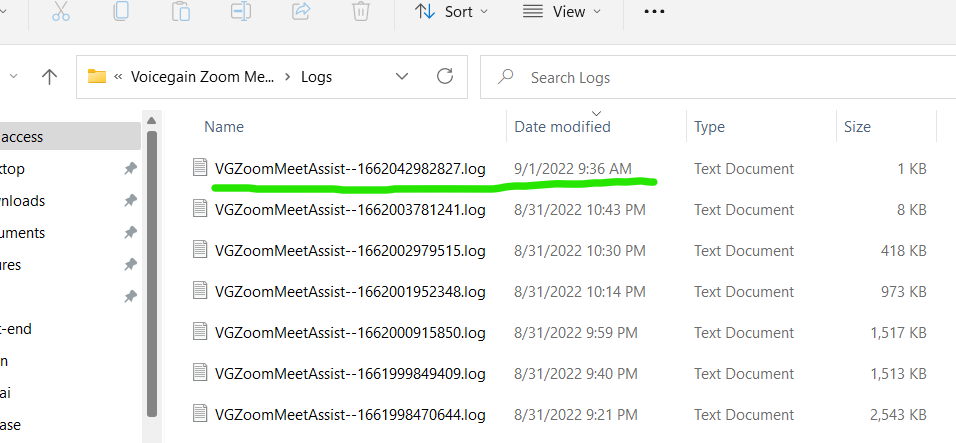Image resolution: width=956 pixels, height=443 pixels.
Task: Click the 418 KB size cell
Action: click(x=904, y=250)
